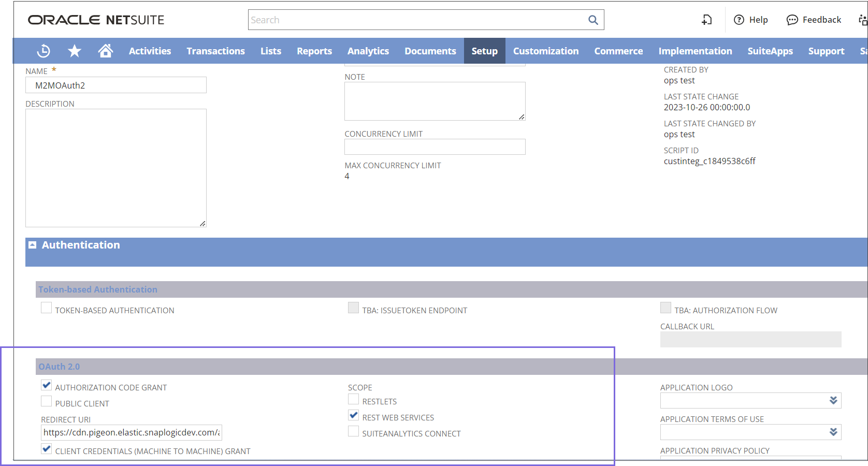Image resolution: width=868 pixels, height=466 pixels.
Task: Click the search magnifier icon
Action: coord(593,20)
